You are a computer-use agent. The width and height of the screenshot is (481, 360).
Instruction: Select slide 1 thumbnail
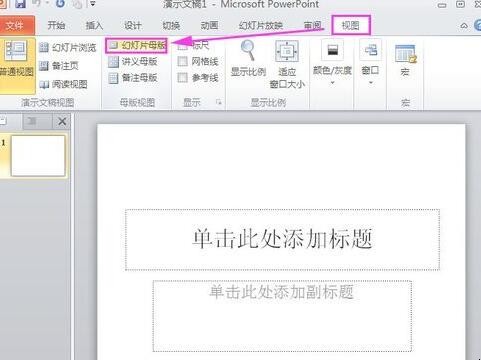[38, 156]
